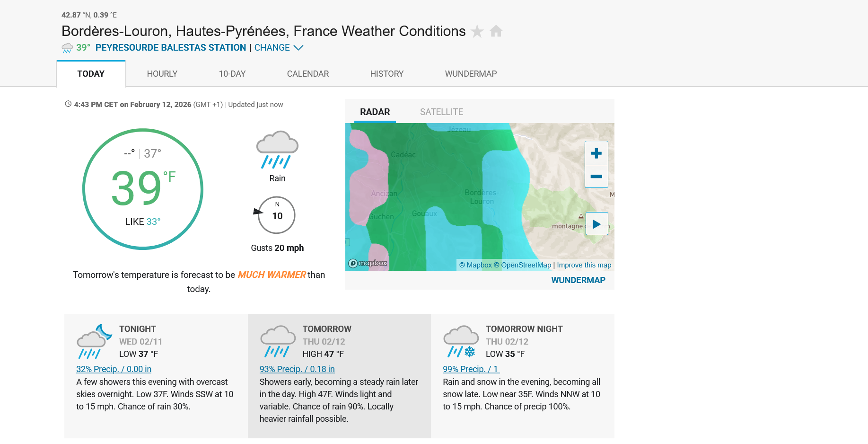This screenshot has width=868, height=444.
Task: Play the radar animation
Action: tap(596, 224)
